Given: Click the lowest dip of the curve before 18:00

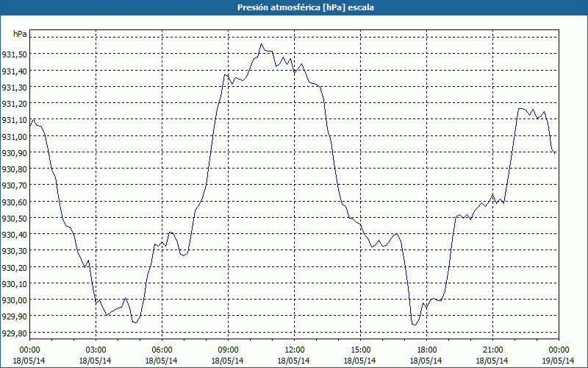Looking at the screenshot, I should (415, 325).
